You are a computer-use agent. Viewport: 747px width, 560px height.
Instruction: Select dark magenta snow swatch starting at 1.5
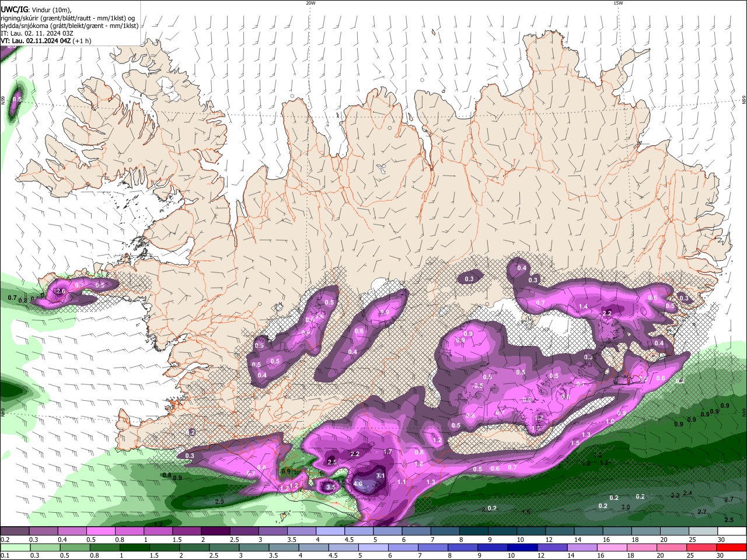point(186,531)
